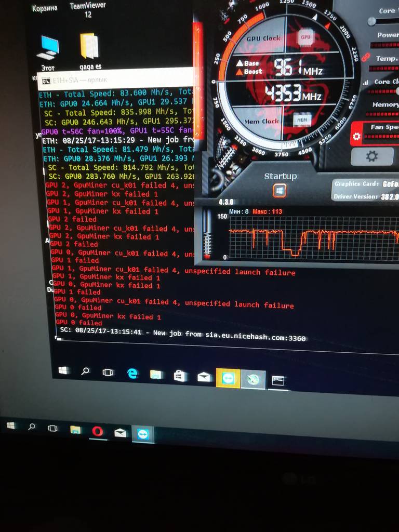Open Afterburner settings with gray gear button

point(372,156)
